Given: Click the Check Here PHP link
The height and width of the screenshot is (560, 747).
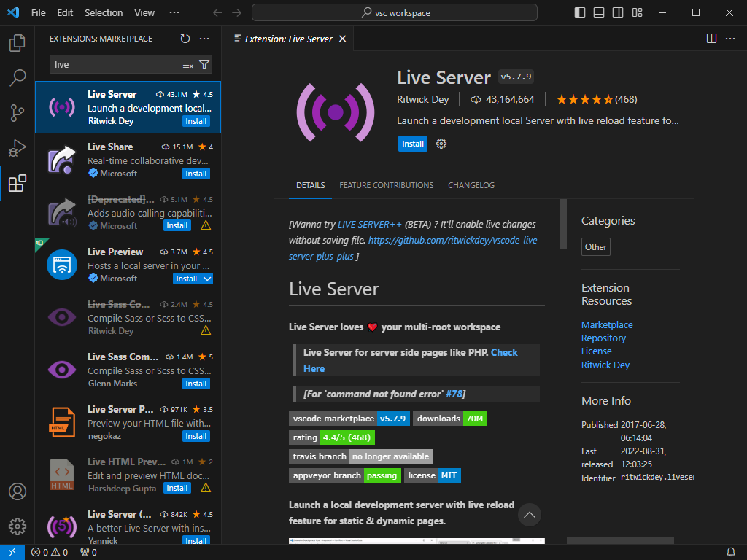Looking at the screenshot, I should click(x=504, y=352).
